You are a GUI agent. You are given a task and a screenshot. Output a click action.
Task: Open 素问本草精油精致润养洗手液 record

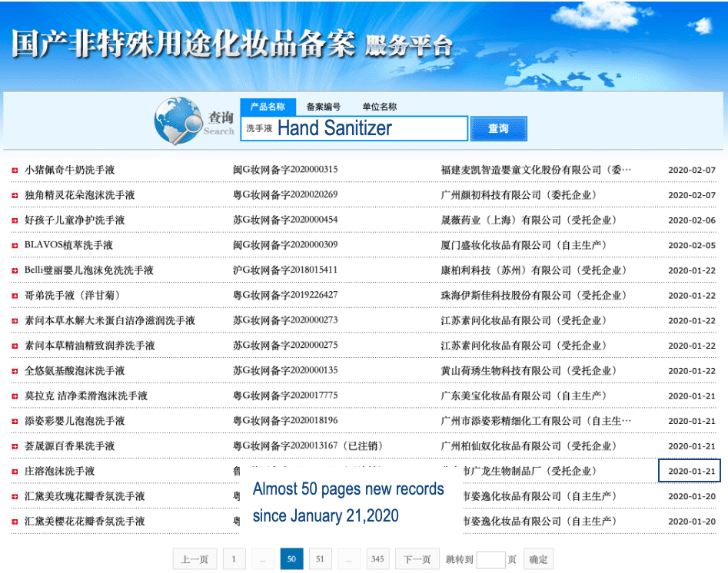point(90,345)
